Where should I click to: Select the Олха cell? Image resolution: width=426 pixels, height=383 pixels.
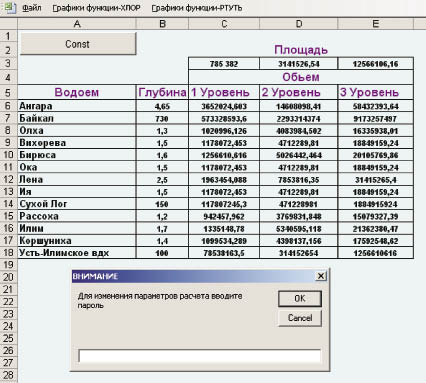pos(77,131)
